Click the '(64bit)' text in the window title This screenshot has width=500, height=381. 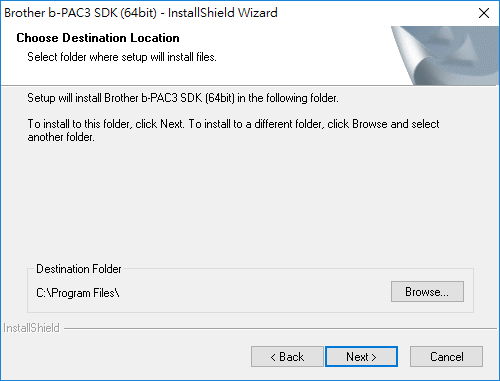click(x=139, y=13)
